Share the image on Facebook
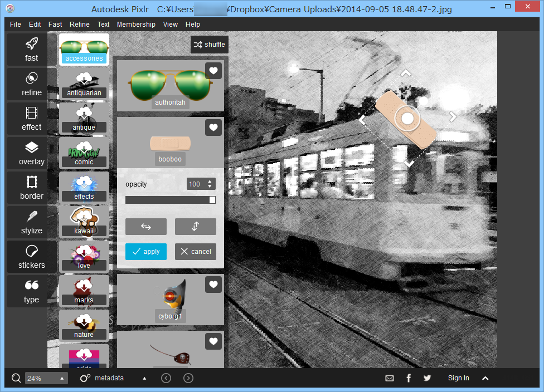Image resolution: width=544 pixels, height=392 pixels. pyautogui.click(x=409, y=378)
